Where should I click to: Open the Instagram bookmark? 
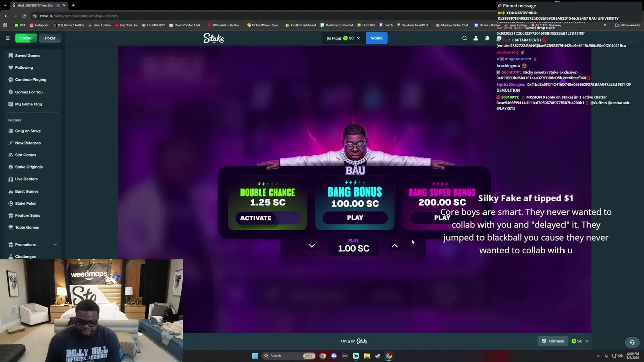[x=39, y=25]
